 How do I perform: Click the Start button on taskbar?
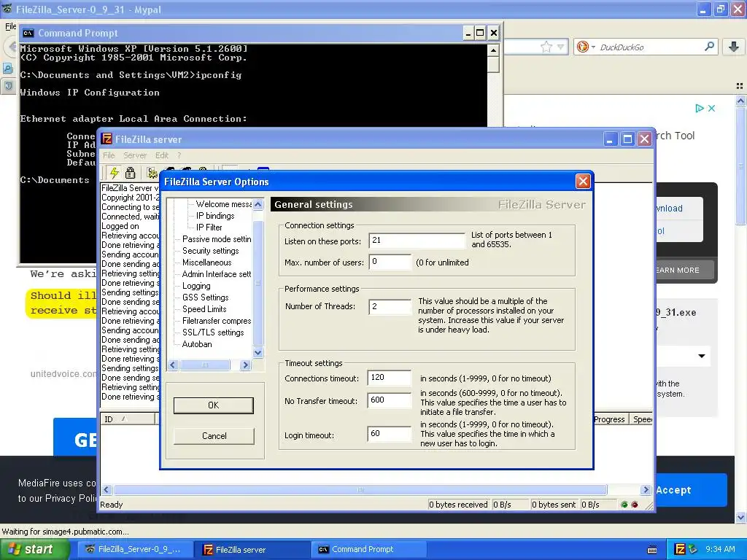click(34, 549)
